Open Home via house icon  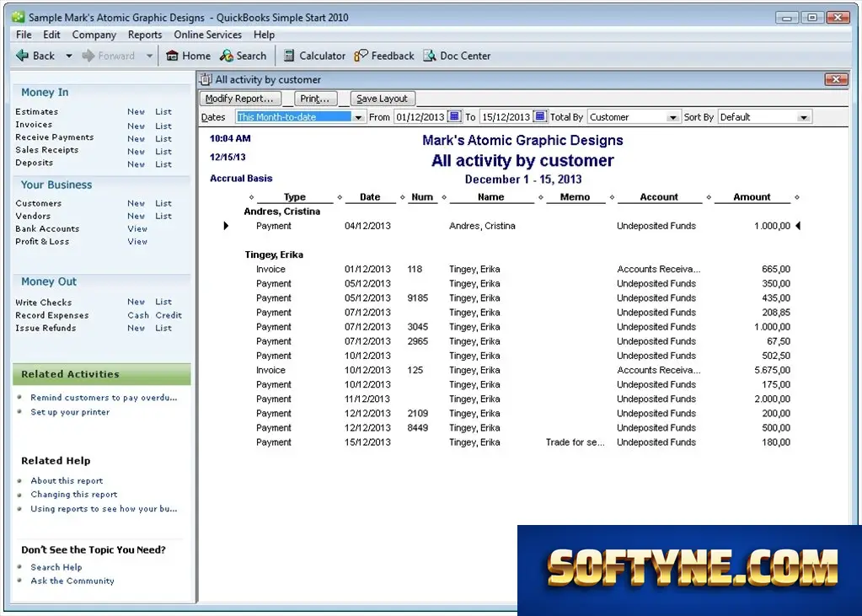(172, 56)
